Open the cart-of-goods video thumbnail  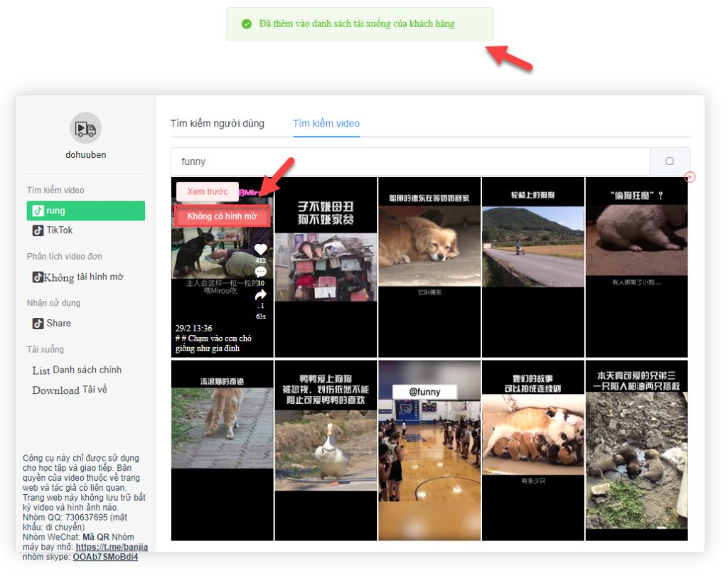point(326,267)
